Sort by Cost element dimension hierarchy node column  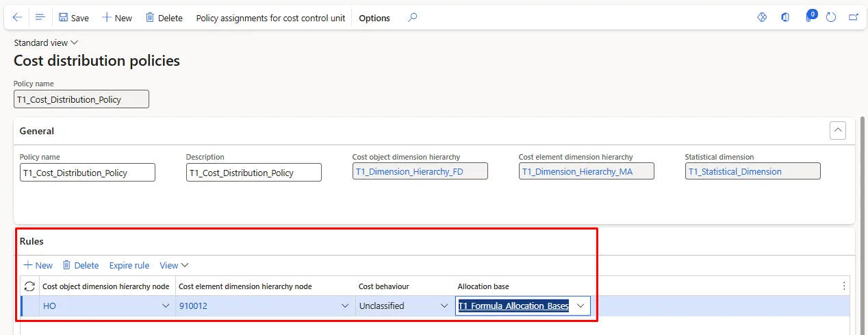point(245,286)
